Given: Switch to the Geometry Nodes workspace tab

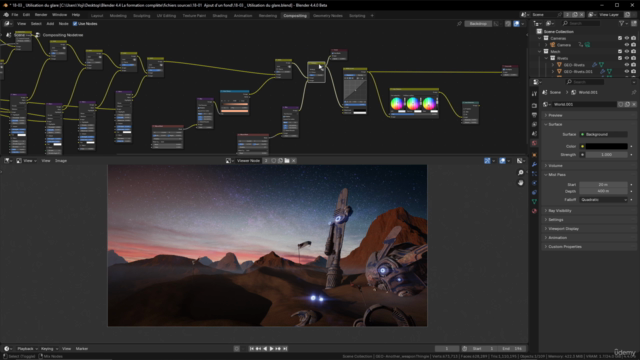Looking at the screenshot, I should tap(327, 16).
